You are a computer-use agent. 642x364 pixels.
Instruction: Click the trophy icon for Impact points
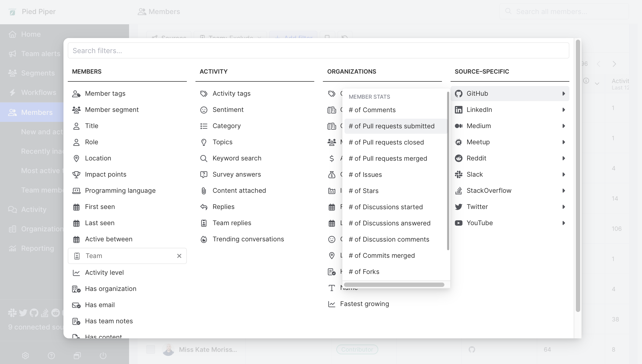pos(76,174)
